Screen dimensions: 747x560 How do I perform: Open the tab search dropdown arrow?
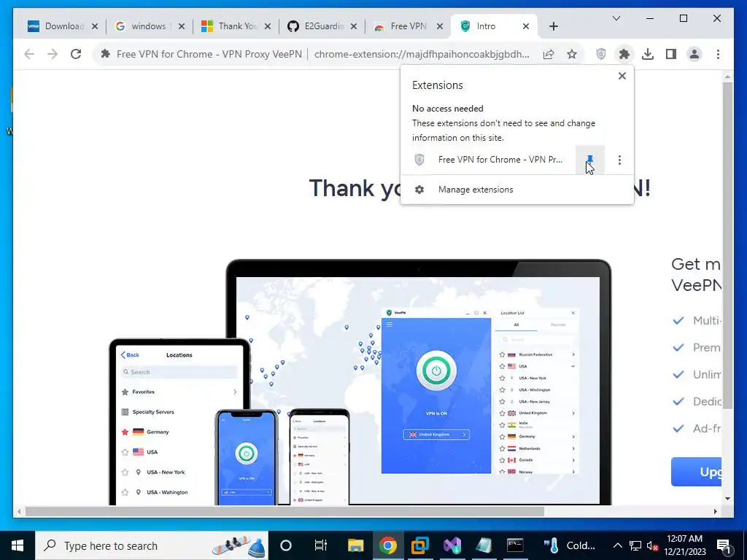point(616,18)
